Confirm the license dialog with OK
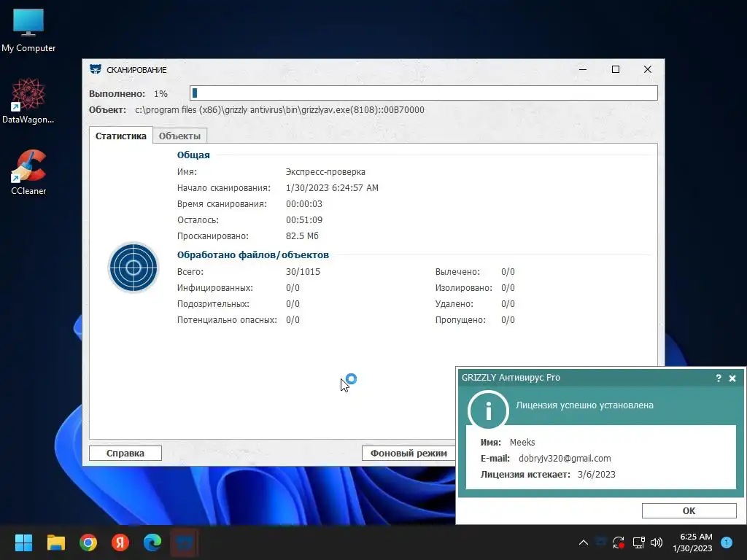 click(689, 510)
